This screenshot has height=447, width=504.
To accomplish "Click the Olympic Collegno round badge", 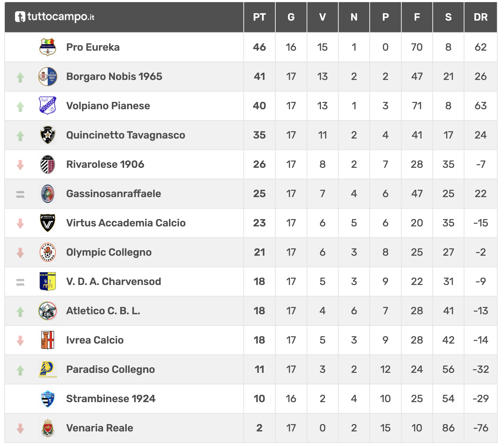I will (x=48, y=252).
